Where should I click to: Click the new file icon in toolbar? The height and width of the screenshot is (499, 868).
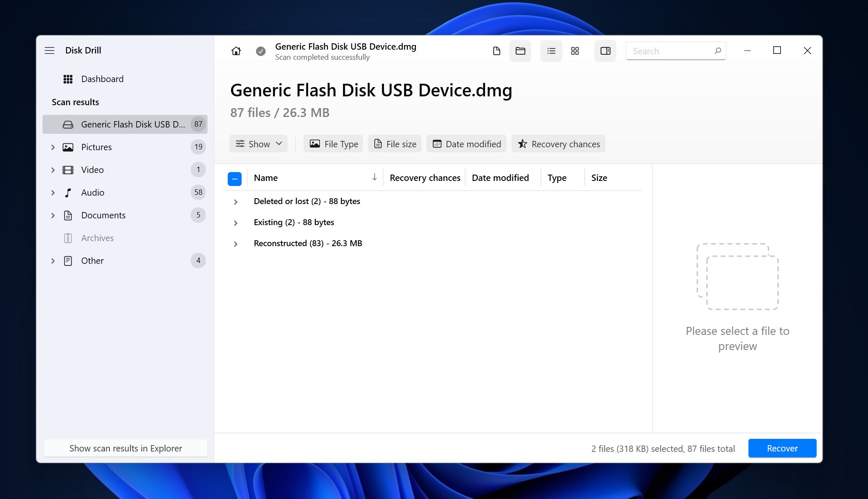(x=496, y=50)
